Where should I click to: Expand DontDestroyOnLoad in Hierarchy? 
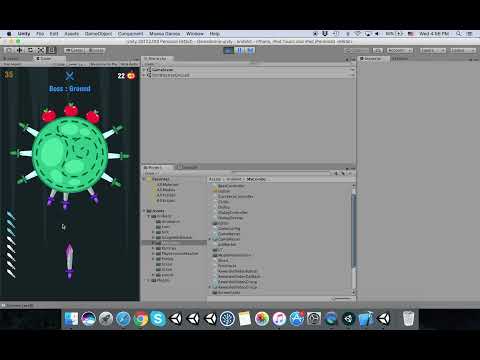[x=144, y=75]
